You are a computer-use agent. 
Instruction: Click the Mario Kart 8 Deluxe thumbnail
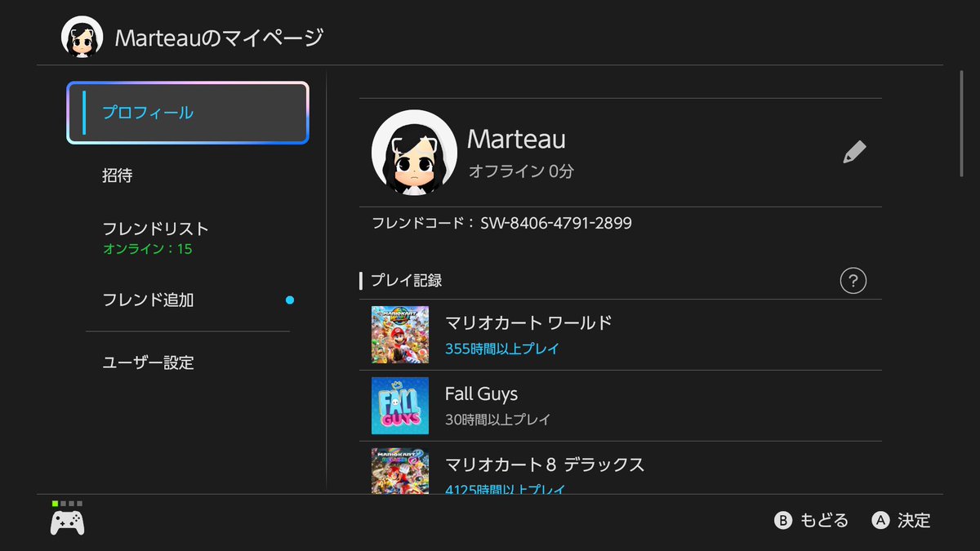point(400,471)
